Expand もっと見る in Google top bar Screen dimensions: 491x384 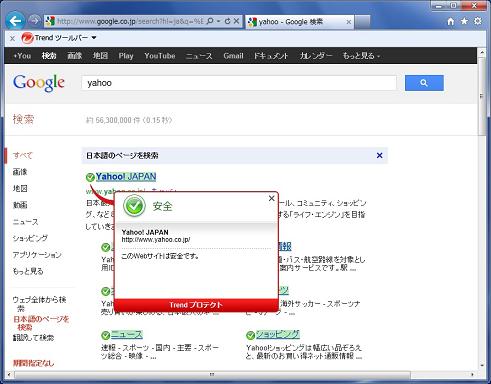point(362,56)
